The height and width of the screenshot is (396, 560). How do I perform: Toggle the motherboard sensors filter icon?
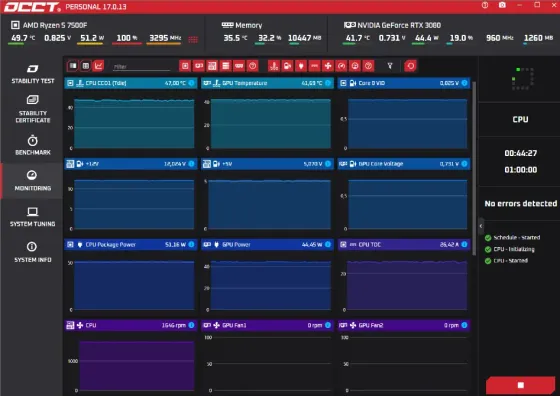[x=212, y=66]
